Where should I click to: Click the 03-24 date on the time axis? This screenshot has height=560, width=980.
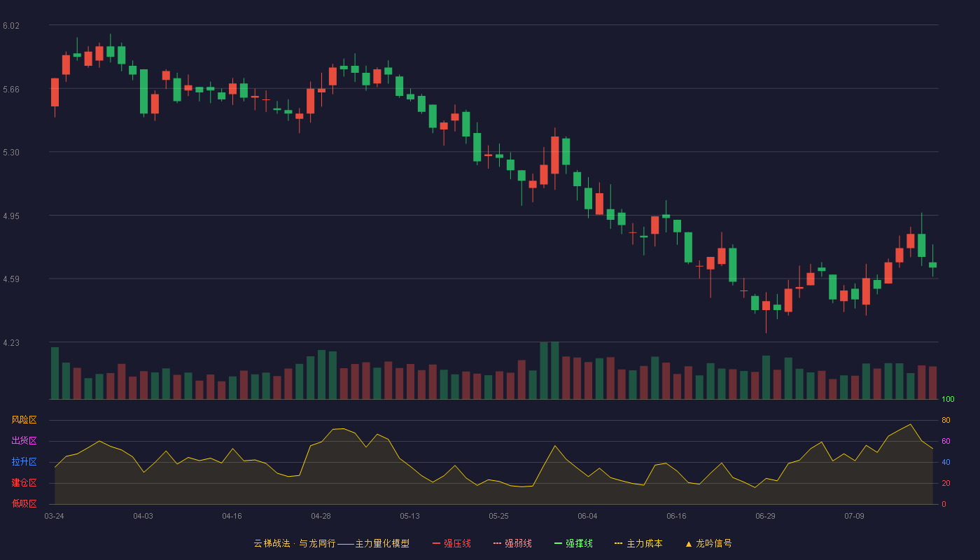(x=55, y=516)
